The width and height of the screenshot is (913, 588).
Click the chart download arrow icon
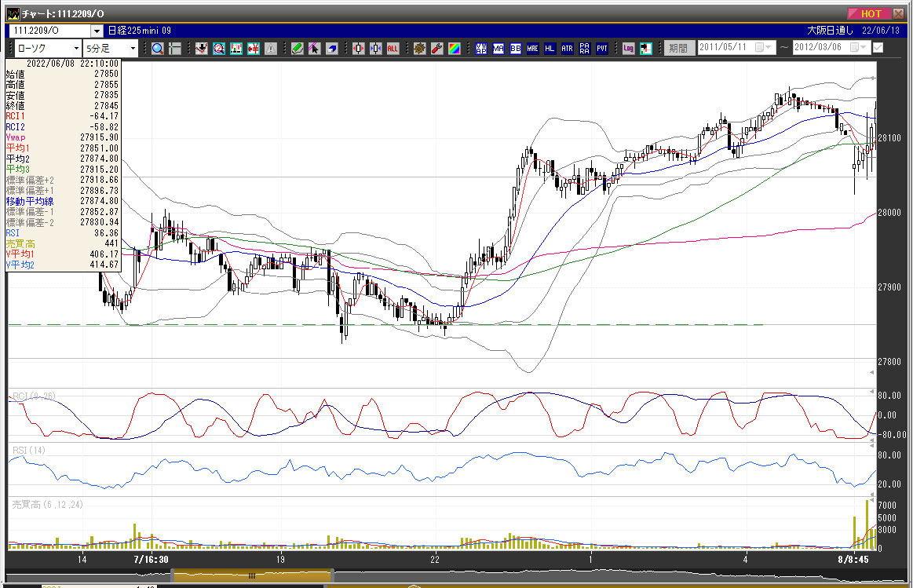tap(202, 49)
